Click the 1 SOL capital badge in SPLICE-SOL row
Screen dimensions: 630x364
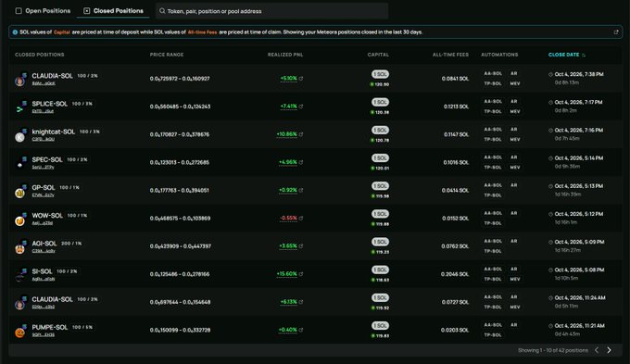[380, 102]
